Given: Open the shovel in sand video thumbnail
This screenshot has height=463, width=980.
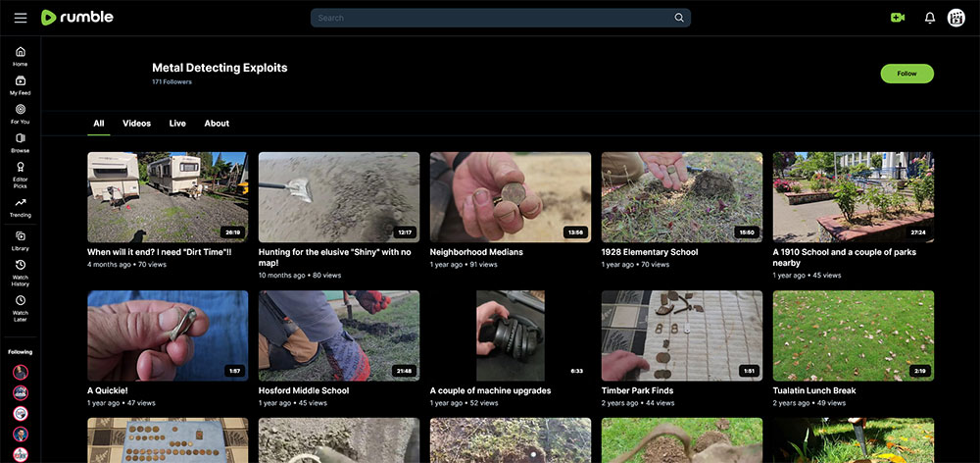Looking at the screenshot, I should 339,197.
